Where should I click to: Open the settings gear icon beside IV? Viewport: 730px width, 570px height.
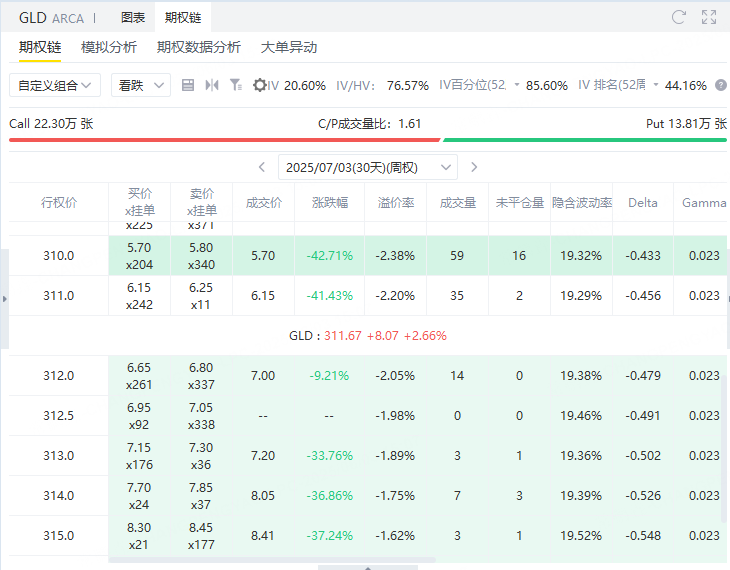point(259,85)
